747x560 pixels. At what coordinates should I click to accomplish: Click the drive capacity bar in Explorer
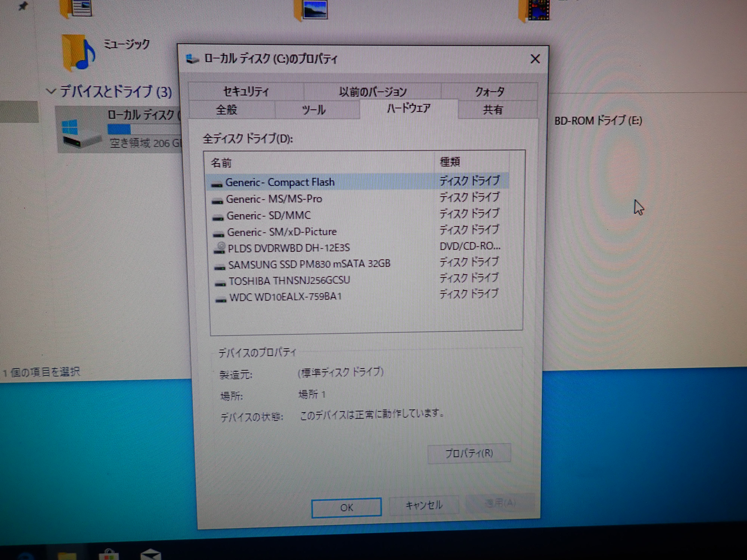tap(145, 129)
